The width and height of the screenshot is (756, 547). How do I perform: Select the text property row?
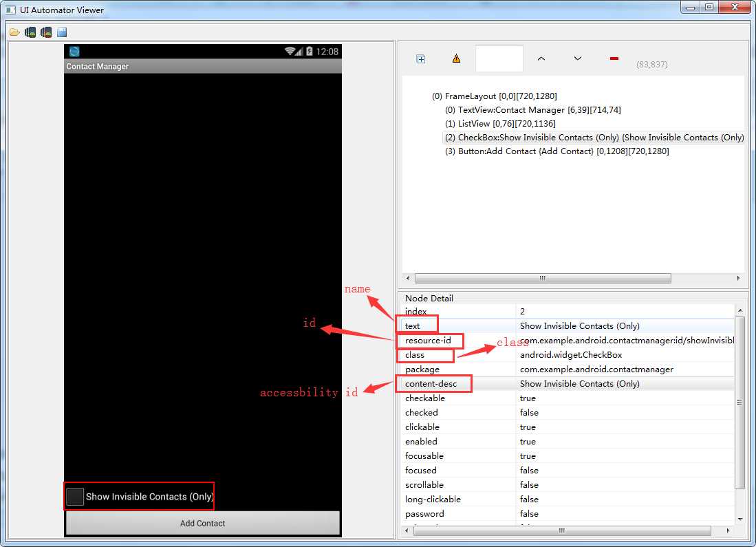[568, 325]
